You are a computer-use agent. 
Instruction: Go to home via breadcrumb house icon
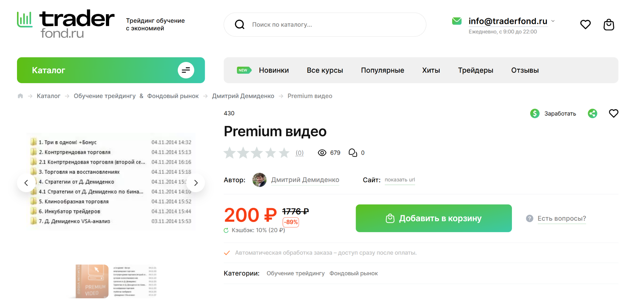click(20, 96)
